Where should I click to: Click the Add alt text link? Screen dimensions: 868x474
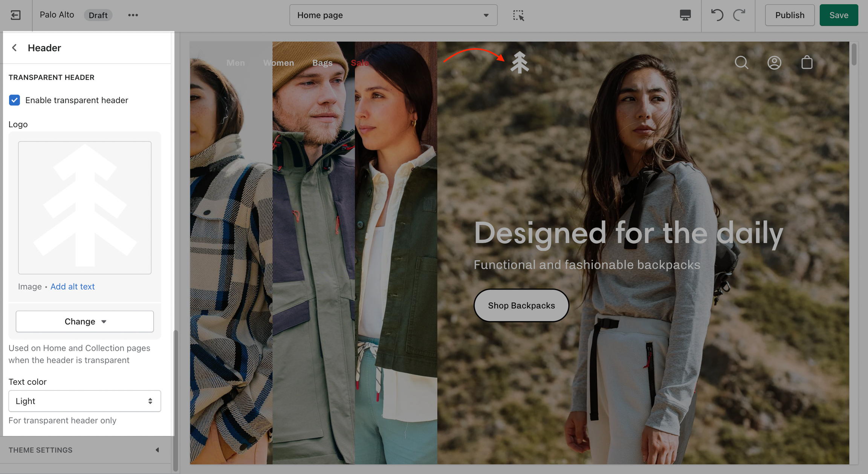pos(72,287)
